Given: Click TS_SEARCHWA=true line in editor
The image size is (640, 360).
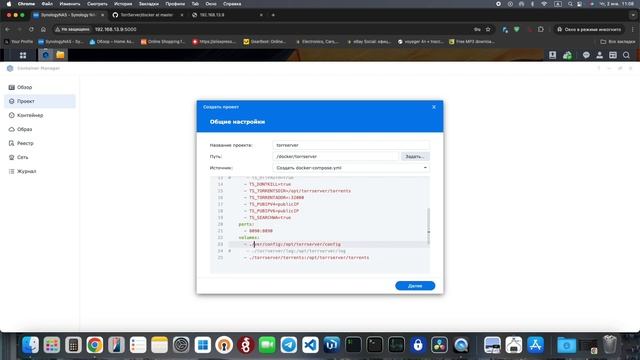Looking at the screenshot, I should tap(270, 218).
